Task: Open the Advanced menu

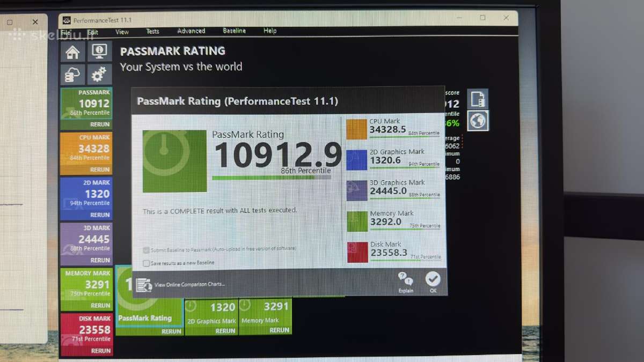Action: pyautogui.click(x=191, y=31)
